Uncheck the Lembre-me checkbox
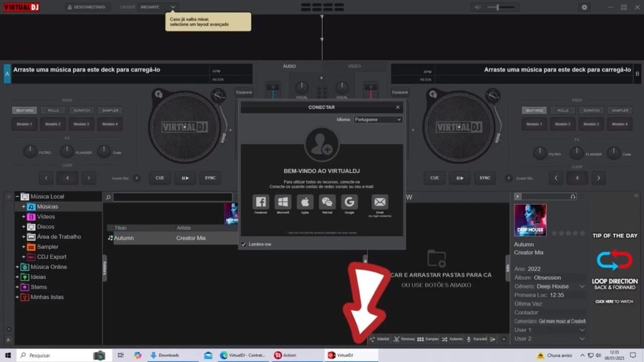This screenshot has height=362, width=644. [243, 244]
